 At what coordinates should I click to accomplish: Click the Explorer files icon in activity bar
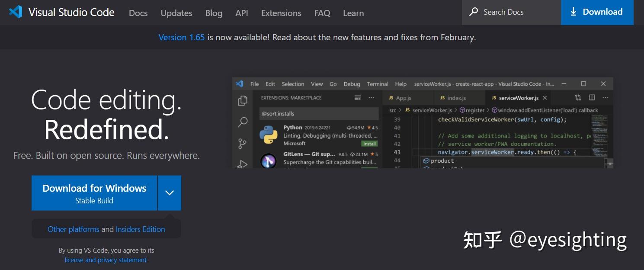click(243, 101)
